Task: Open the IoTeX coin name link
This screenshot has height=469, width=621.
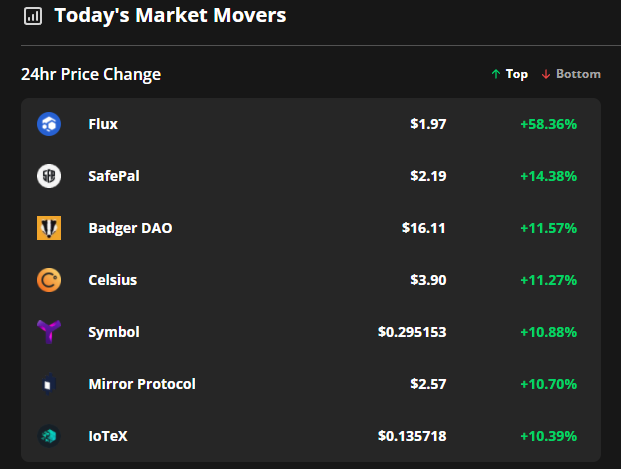Action: pos(108,436)
